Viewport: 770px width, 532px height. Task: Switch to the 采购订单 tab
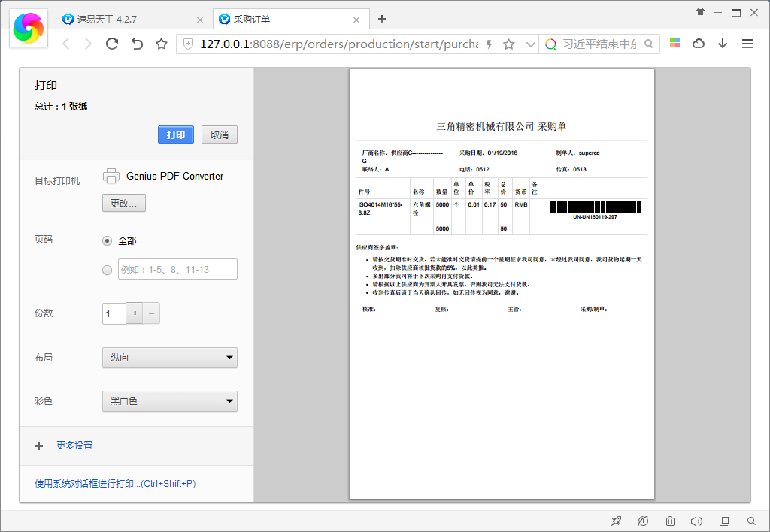coord(289,19)
